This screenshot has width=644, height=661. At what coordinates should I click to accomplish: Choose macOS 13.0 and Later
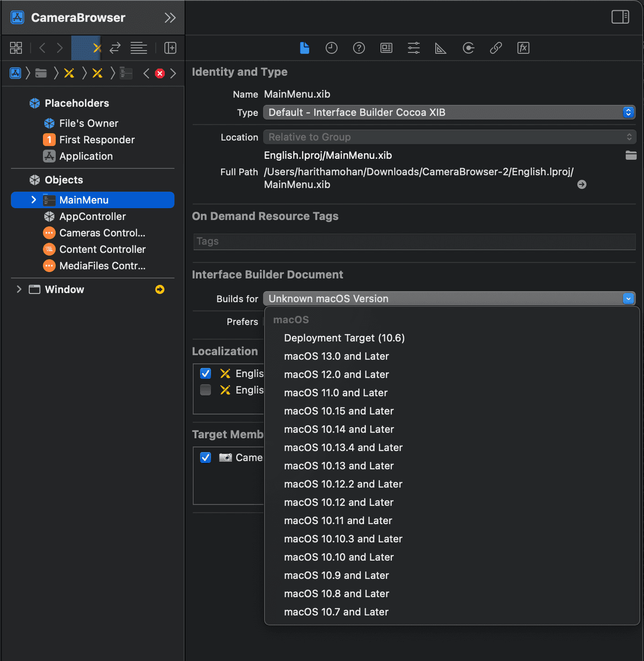click(x=452, y=356)
